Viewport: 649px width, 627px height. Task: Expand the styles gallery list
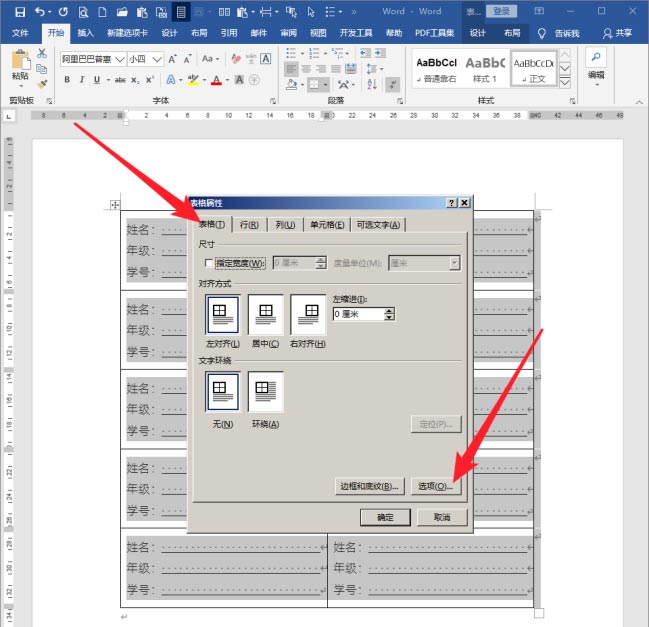pos(564,81)
